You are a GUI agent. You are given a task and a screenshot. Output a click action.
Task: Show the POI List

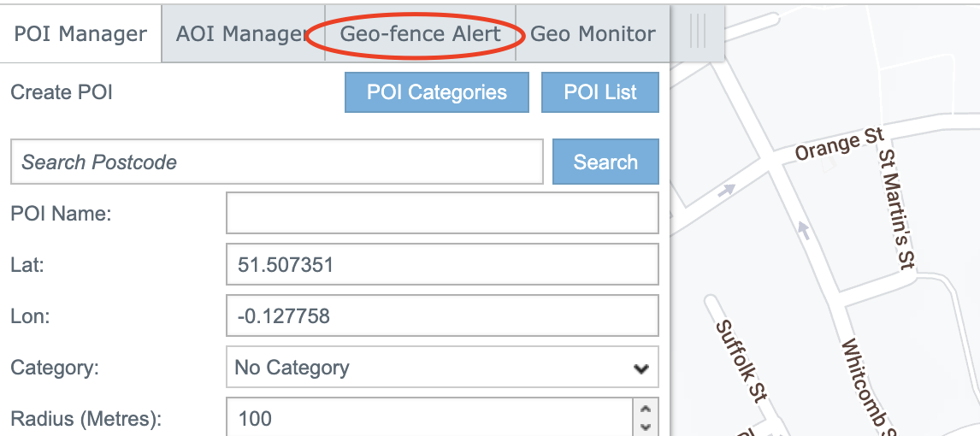click(599, 92)
